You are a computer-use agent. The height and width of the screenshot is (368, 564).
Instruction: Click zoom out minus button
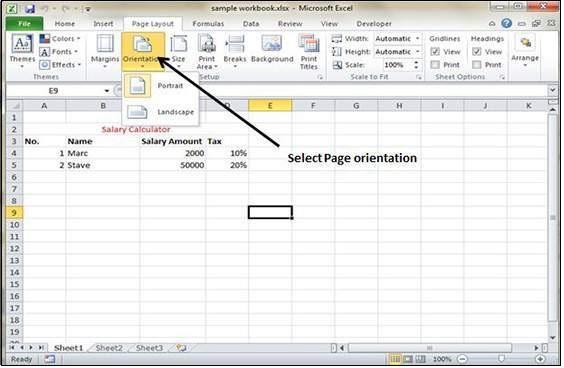coord(462,359)
